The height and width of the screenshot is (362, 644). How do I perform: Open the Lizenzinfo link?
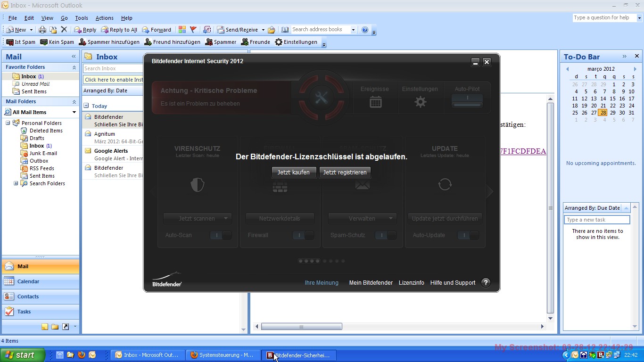point(412,283)
